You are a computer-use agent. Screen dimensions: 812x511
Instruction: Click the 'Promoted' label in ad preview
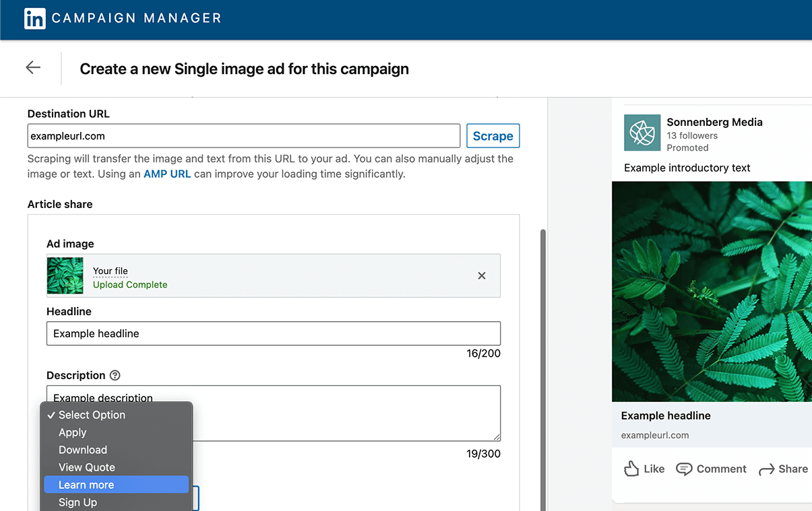coord(687,147)
